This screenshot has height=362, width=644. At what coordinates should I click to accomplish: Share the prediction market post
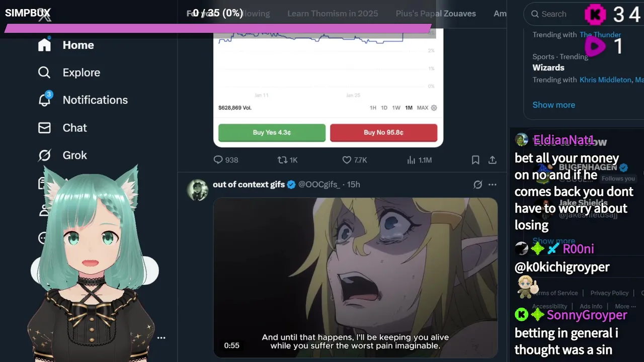click(x=493, y=160)
